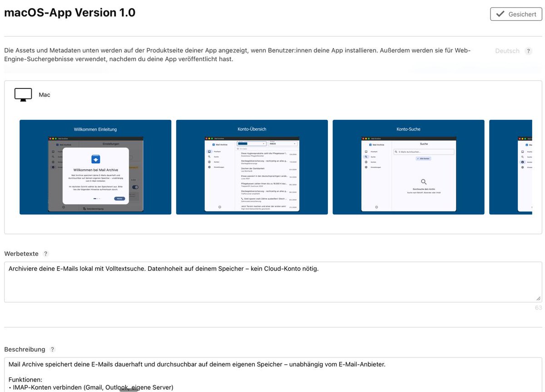545x392 pixels.
Task: Click the Beschreibung label
Action: tap(25, 349)
